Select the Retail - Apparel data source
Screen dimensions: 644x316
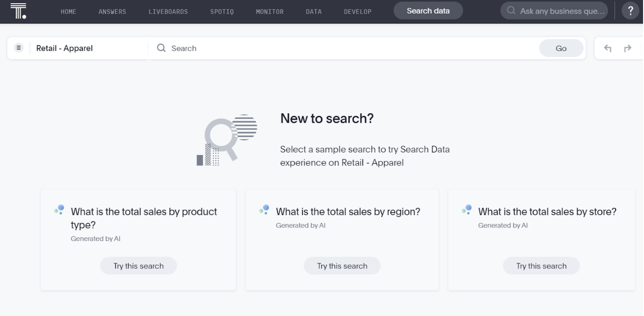pyautogui.click(x=64, y=48)
